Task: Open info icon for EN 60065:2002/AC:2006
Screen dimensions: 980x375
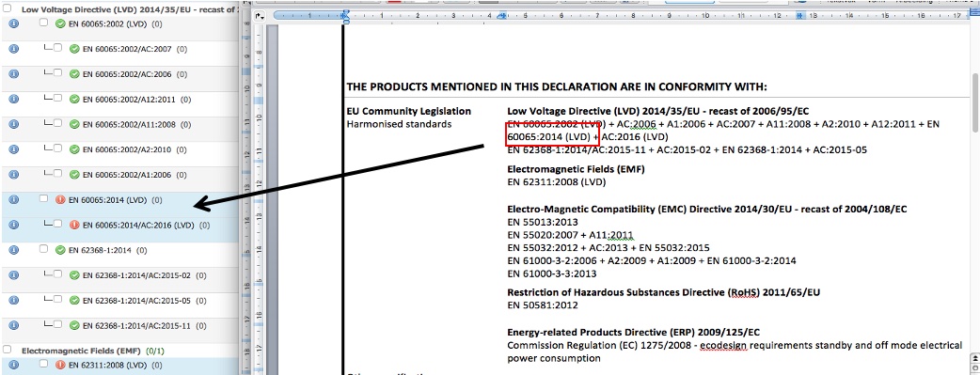Action: 14,73
